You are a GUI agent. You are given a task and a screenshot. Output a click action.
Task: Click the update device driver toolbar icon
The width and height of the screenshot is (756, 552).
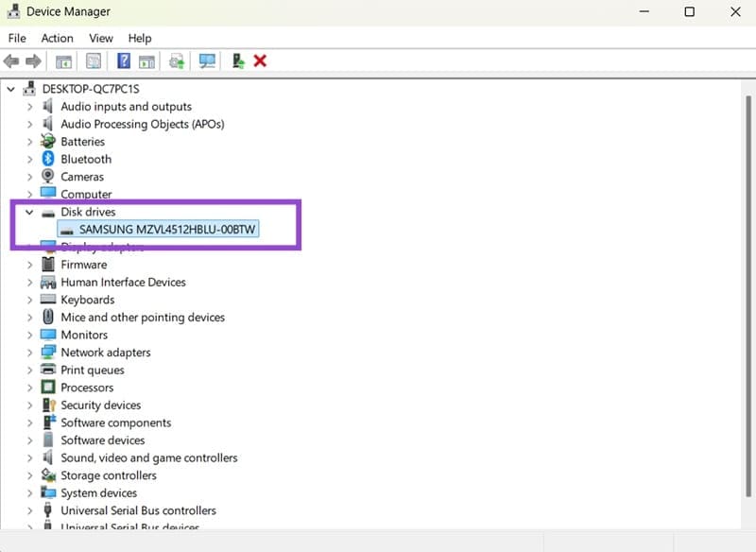(x=237, y=61)
